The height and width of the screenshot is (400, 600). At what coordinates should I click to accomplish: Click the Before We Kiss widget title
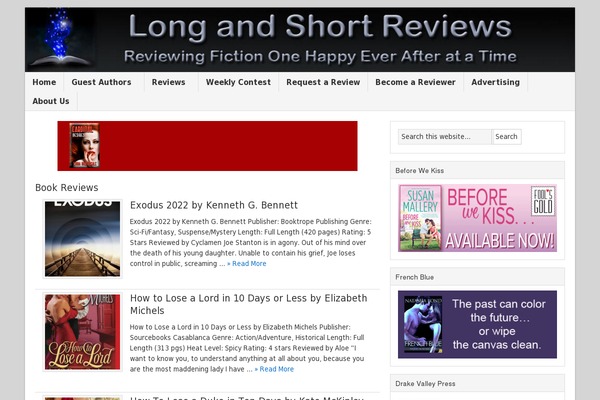419,171
